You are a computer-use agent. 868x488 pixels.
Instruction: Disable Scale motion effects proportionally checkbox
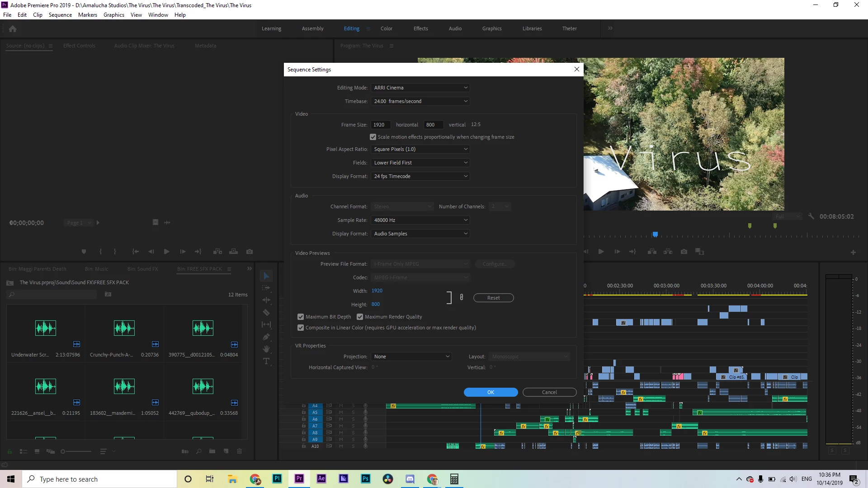pos(373,137)
